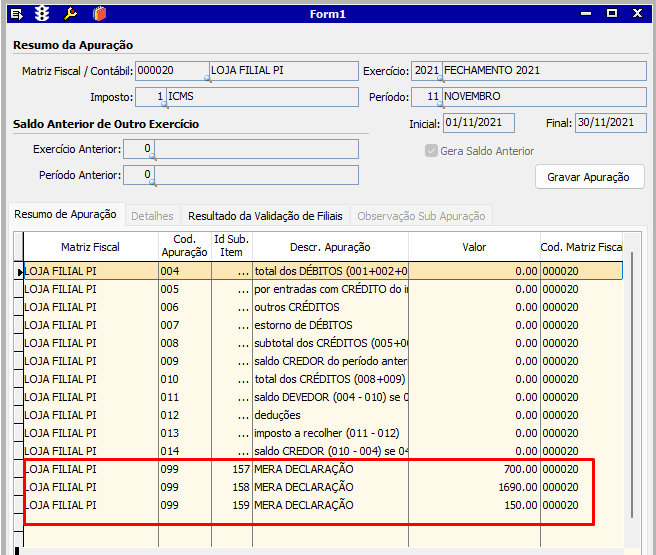Click the Valor column header
This screenshot has width=656, height=555.
click(x=473, y=247)
